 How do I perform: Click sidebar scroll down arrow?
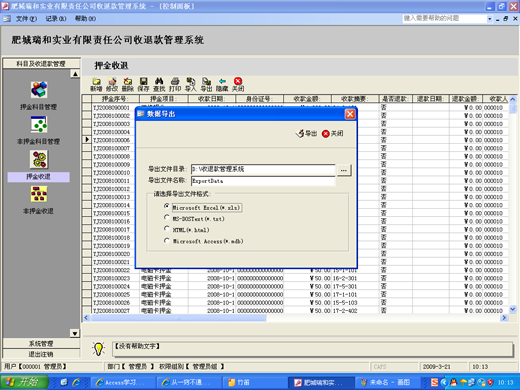tap(75, 333)
